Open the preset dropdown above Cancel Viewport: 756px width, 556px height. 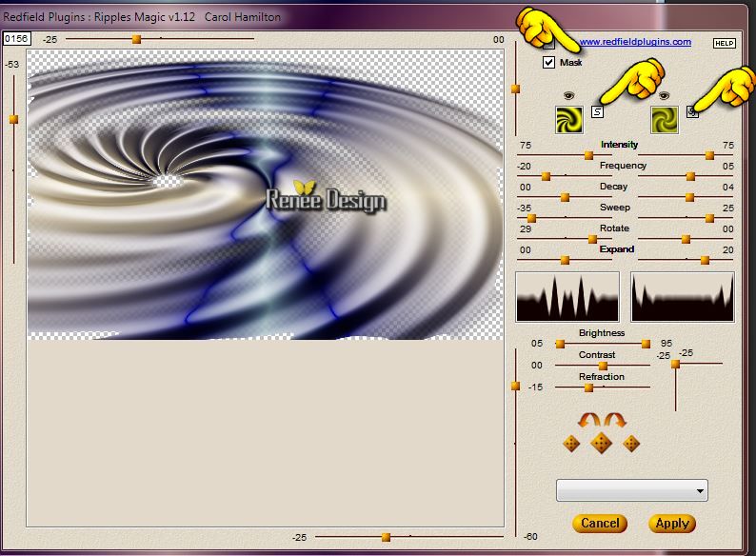coord(631,490)
